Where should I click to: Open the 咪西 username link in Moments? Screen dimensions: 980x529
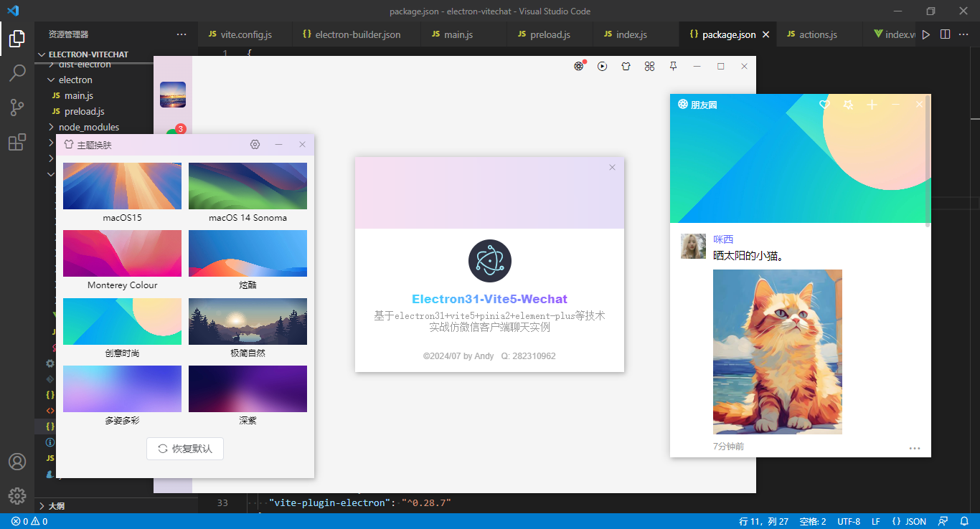pyautogui.click(x=723, y=239)
